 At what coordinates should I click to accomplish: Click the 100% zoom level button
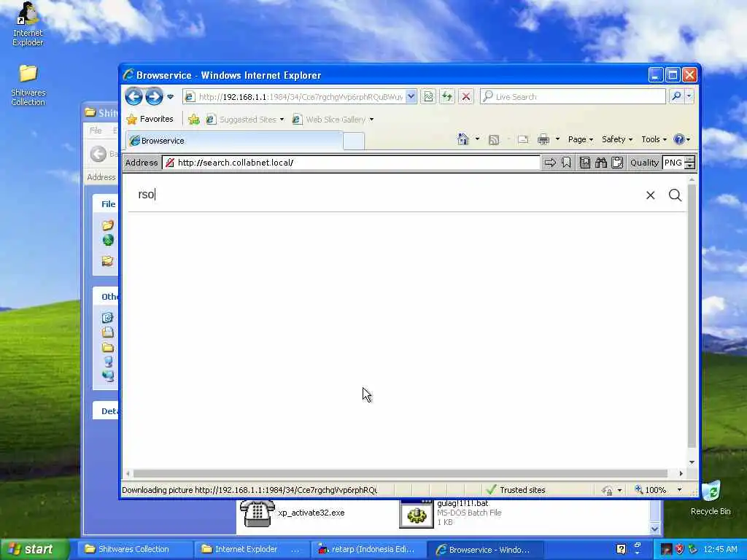[x=650, y=490]
